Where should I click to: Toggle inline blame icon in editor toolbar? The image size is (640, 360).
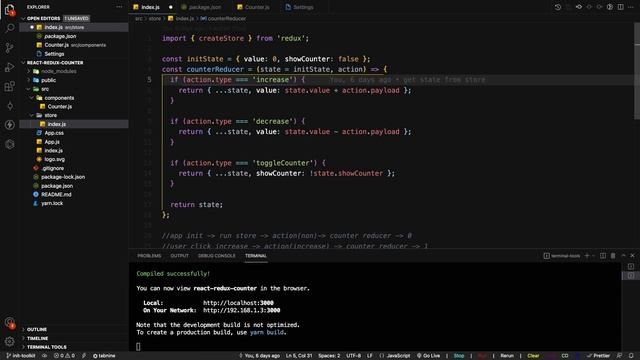point(610,7)
